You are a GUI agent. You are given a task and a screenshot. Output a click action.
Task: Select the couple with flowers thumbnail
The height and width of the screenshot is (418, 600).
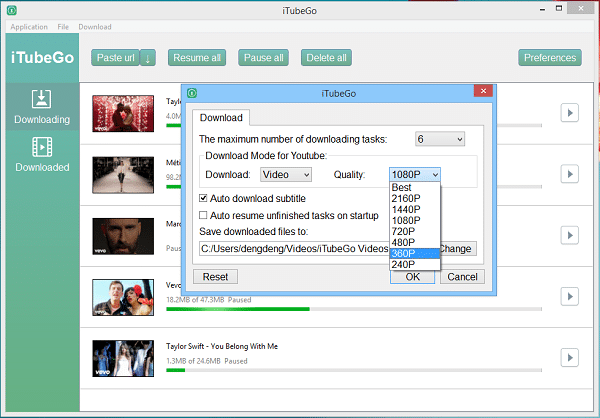123,297
